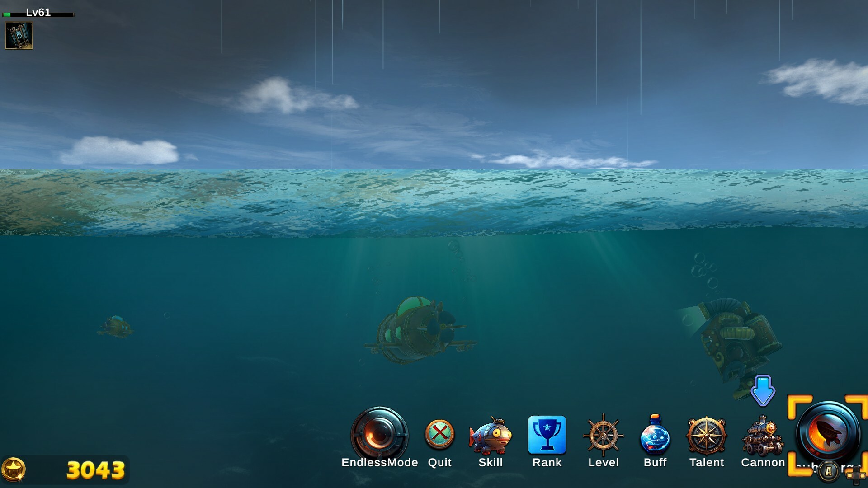Open the Rank trophy leaderboard
Screen dimensions: 868x488
[547, 435]
